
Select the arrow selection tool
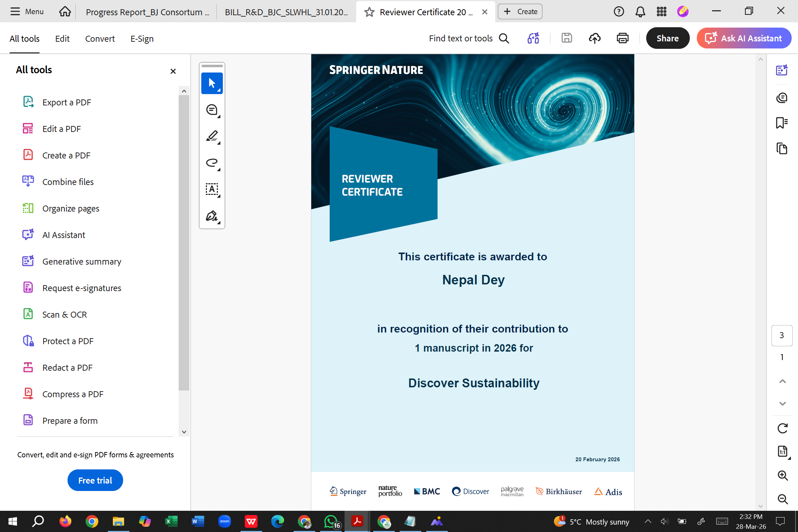coord(212,83)
